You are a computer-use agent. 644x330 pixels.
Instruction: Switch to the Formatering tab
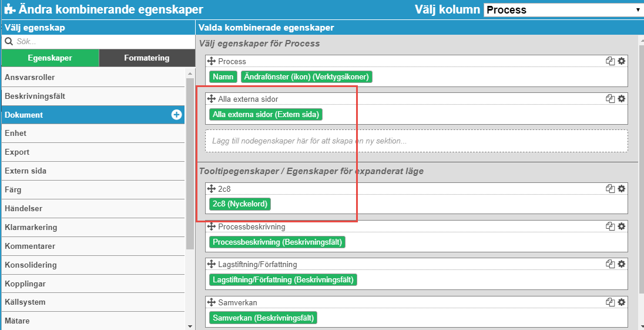[x=147, y=58]
